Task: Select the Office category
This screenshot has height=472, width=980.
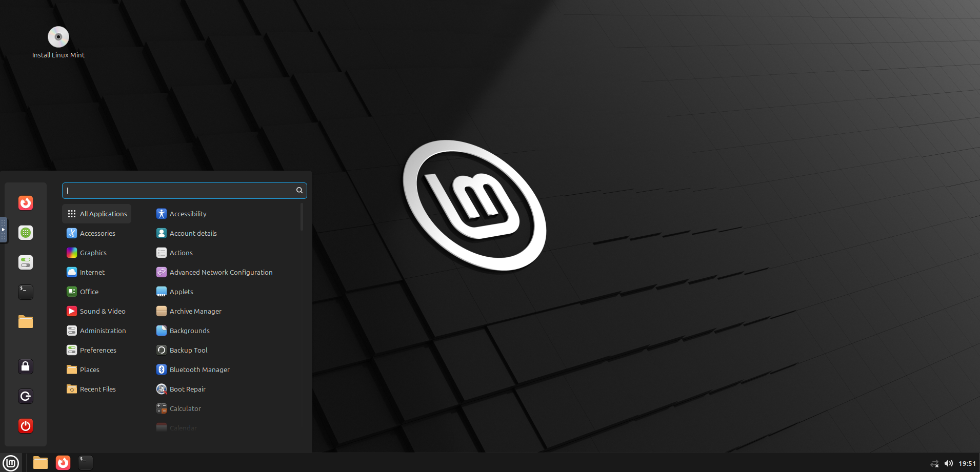Action: point(97,292)
